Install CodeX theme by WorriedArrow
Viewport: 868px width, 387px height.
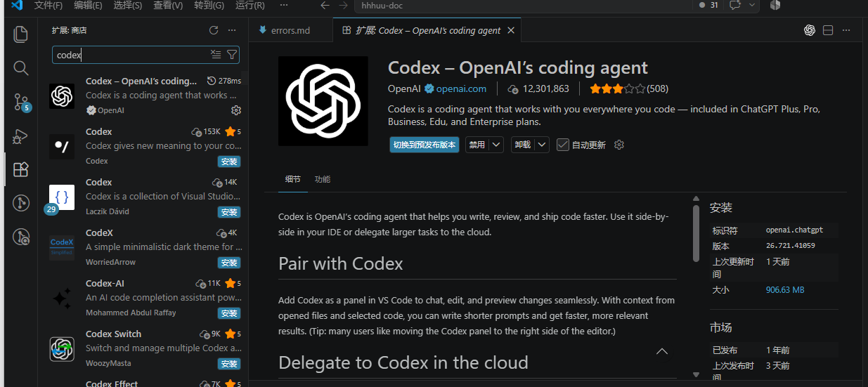point(229,263)
